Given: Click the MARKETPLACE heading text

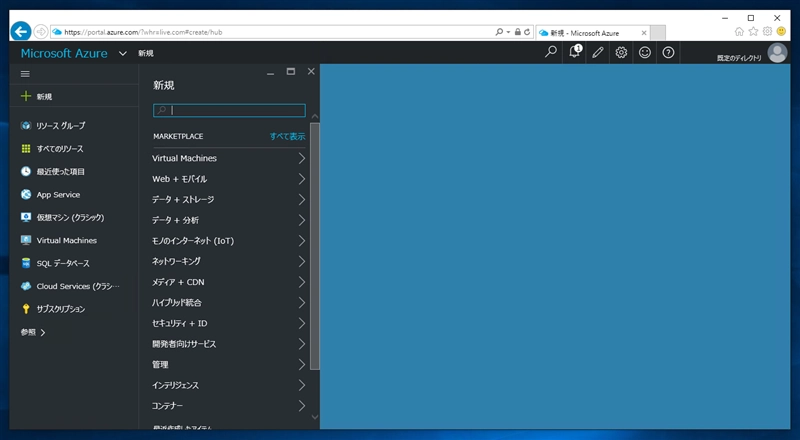Looking at the screenshot, I should click(178, 136).
